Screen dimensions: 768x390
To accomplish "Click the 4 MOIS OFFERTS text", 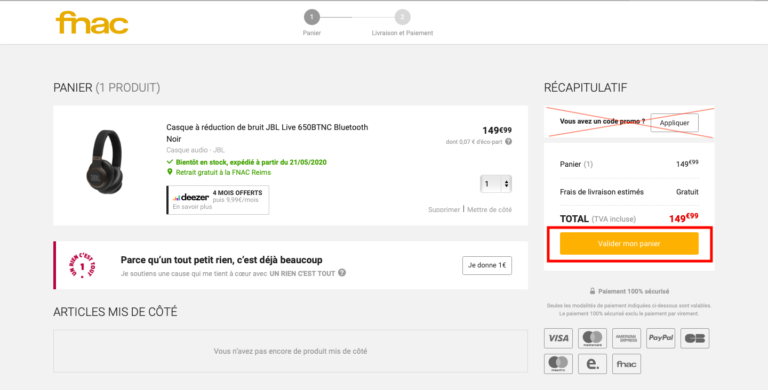I will 238,193.
